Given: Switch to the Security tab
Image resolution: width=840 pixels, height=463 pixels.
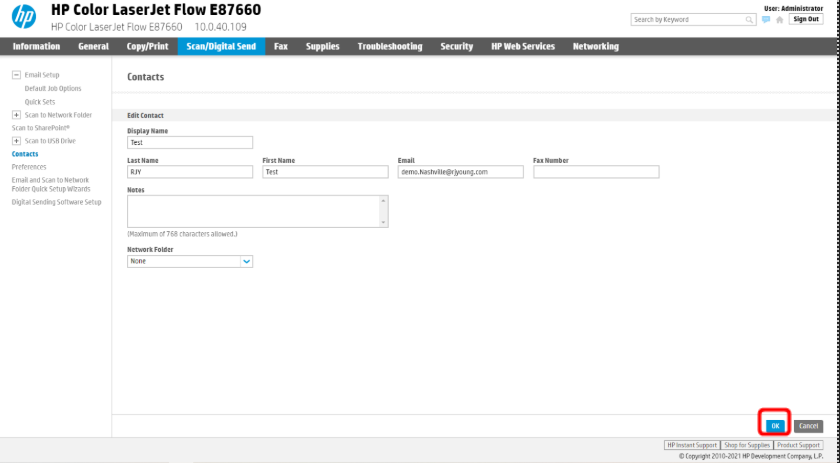Looking at the screenshot, I should [x=456, y=47].
